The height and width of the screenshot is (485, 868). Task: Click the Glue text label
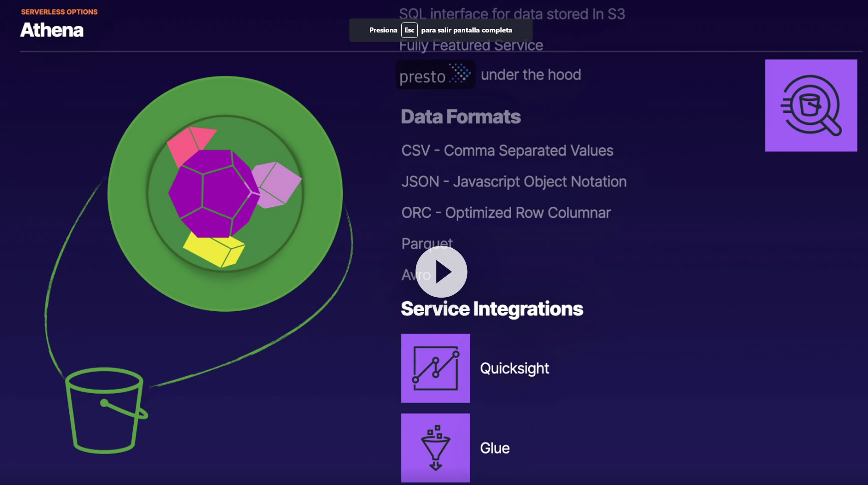click(x=495, y=448)
